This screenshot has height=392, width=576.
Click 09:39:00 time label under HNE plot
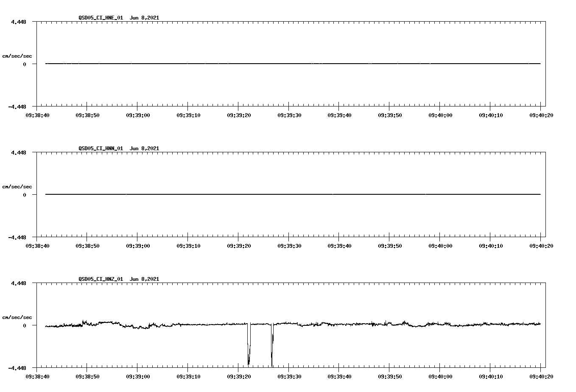138,115
